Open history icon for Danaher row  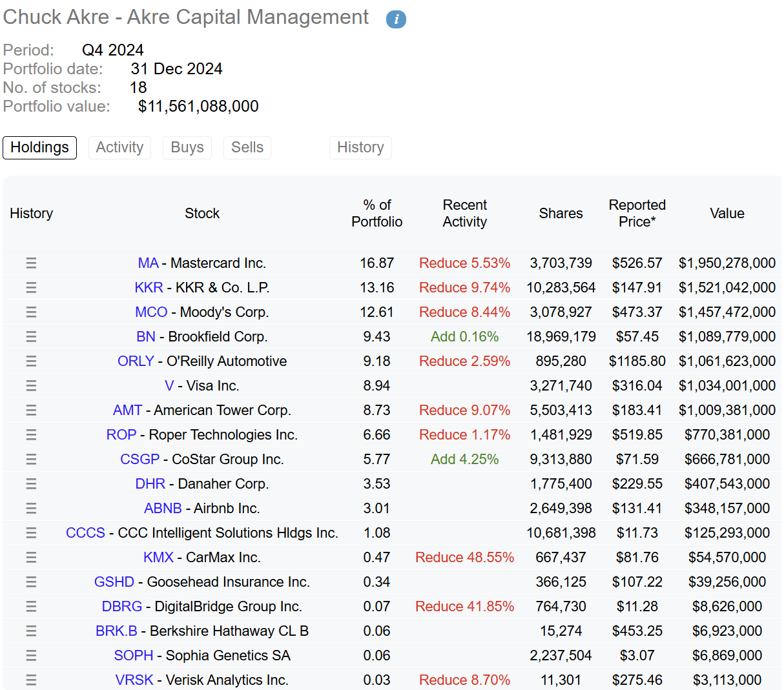click(31, 483)
